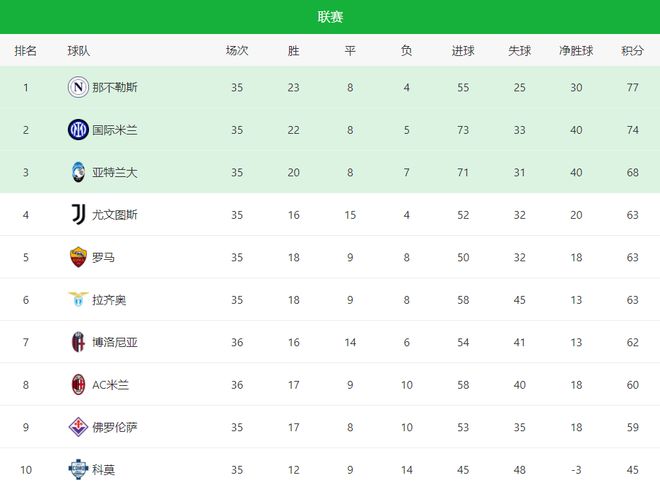Click the 场次 column header
The width and height of the screenshot is (660, 485).
(x=237, y=50)
